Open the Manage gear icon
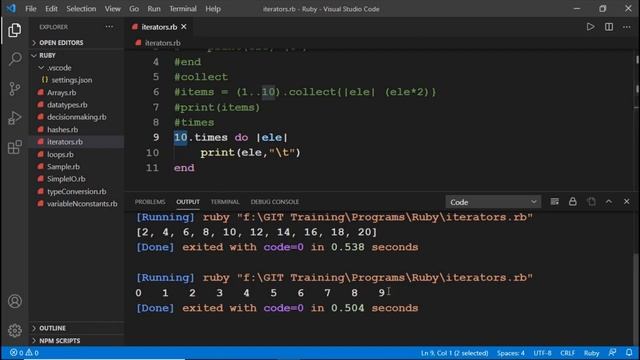 [x=15, y=330]
